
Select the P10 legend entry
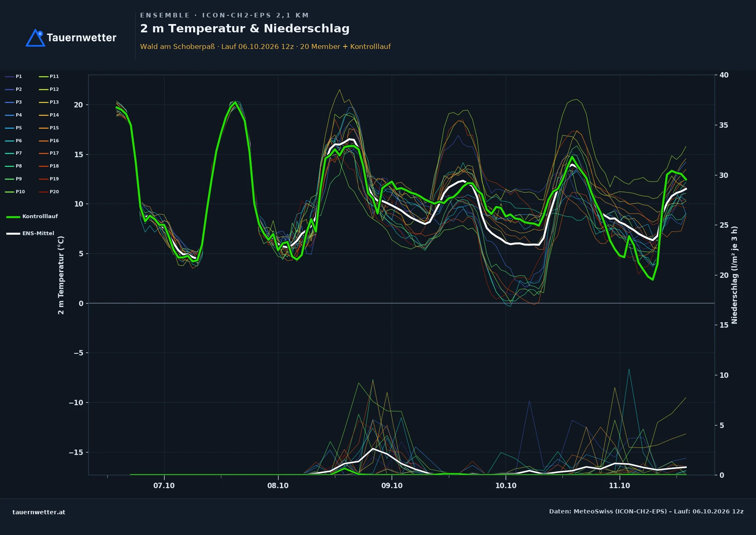tap(15, 192)
